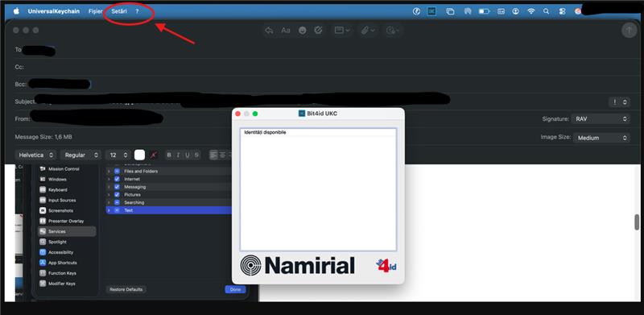Expand the Pictures services row

coord(109,194)
